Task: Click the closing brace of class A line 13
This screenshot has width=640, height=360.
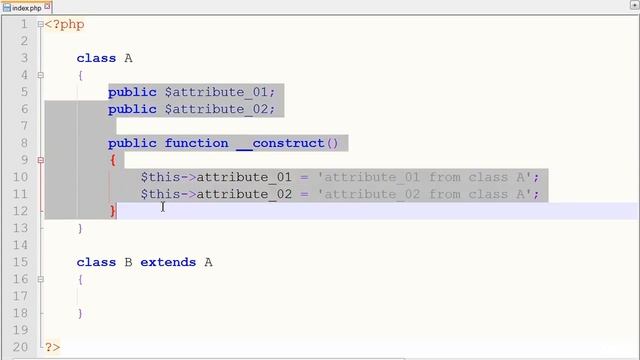Action: click(x=80, y=228)
